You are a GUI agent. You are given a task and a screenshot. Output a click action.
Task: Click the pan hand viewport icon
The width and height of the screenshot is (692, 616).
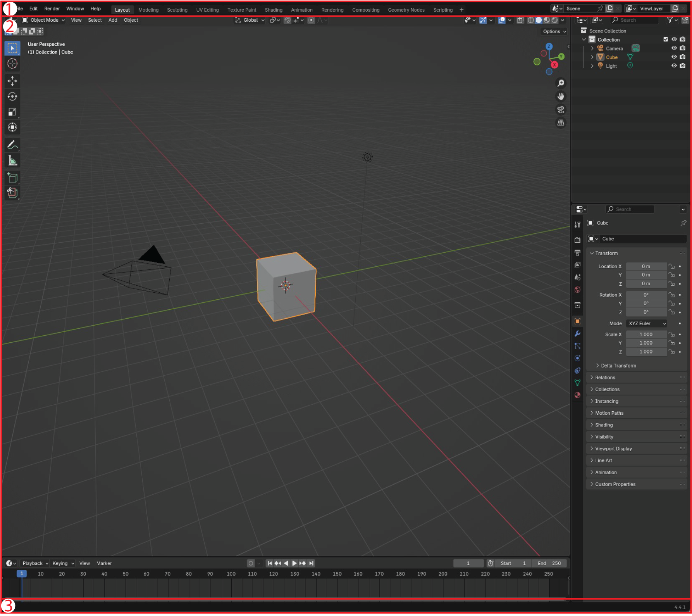(x=561, y=97)
